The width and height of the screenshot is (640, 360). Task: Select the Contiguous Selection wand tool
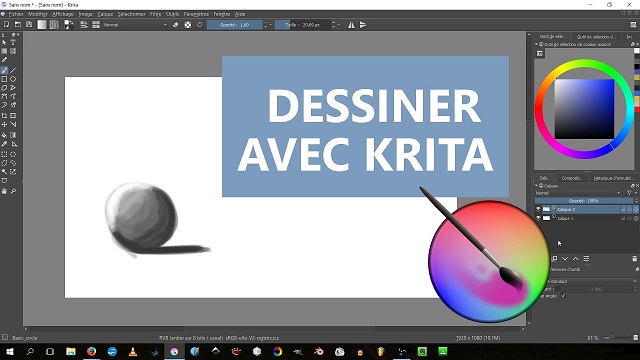[4, 171]
